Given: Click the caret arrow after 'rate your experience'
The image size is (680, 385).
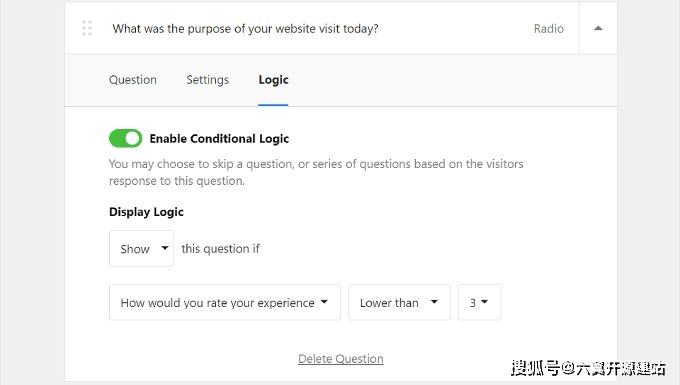Looking at the screenshot, I should (x=324, y=302).
